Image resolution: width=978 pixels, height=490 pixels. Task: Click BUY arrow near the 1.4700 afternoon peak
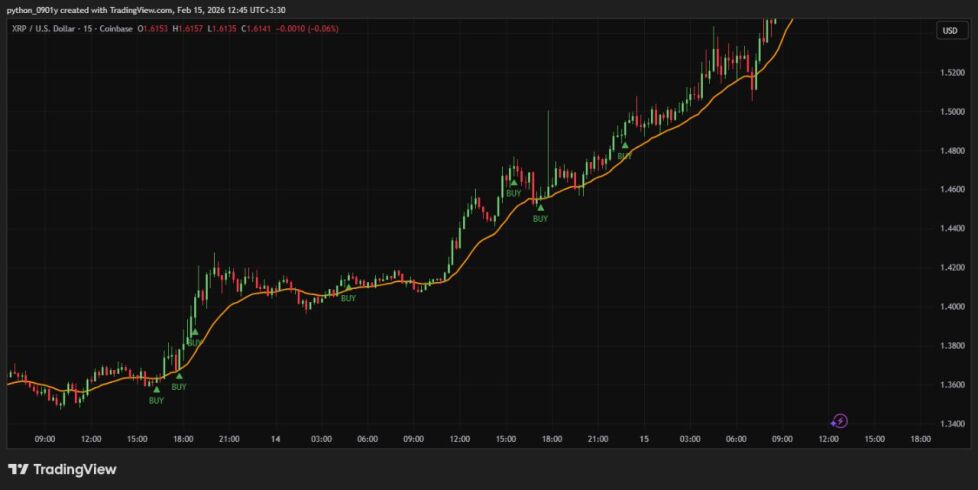pos(513,182)
